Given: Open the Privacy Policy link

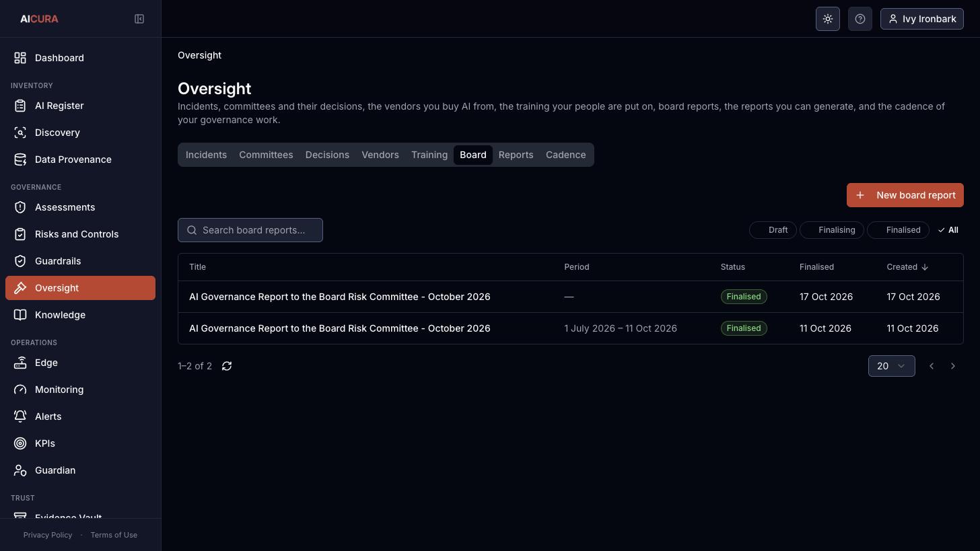Looking at the screenshot, I should pos(48,535).
